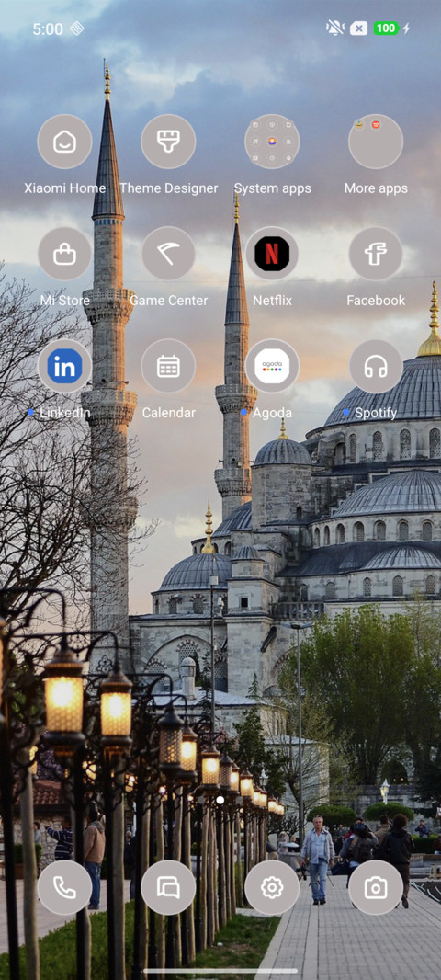Tap the X status icon beside battery
This screenshot has width=441, height=980.
tap(358, 28)
